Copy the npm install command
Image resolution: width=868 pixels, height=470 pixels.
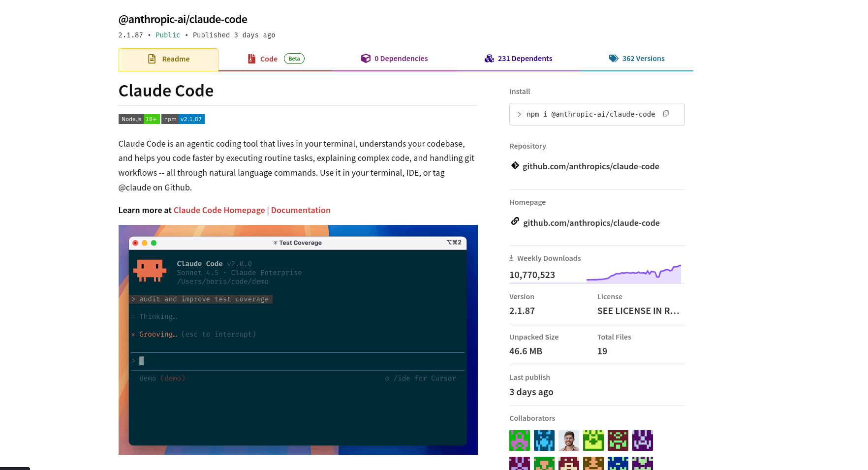tap(666, 114)
